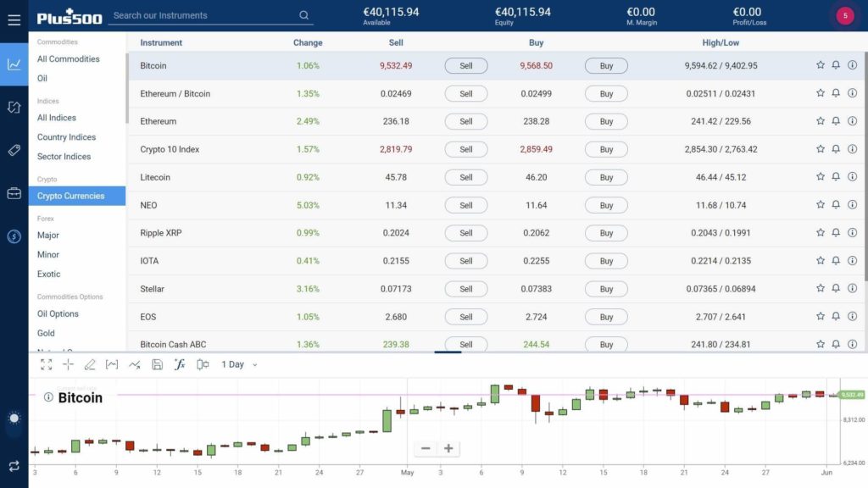This screenshot has height=488, width=868.
Task: Open info icon for Ethereum / Bitcoin
Action: tap(853, 93)
